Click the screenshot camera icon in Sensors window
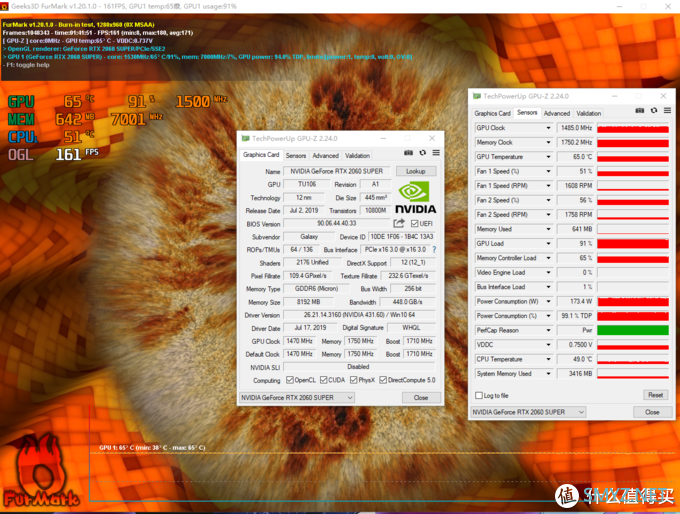The height and width of the screenshot is (514, 680). click(640, 111)
